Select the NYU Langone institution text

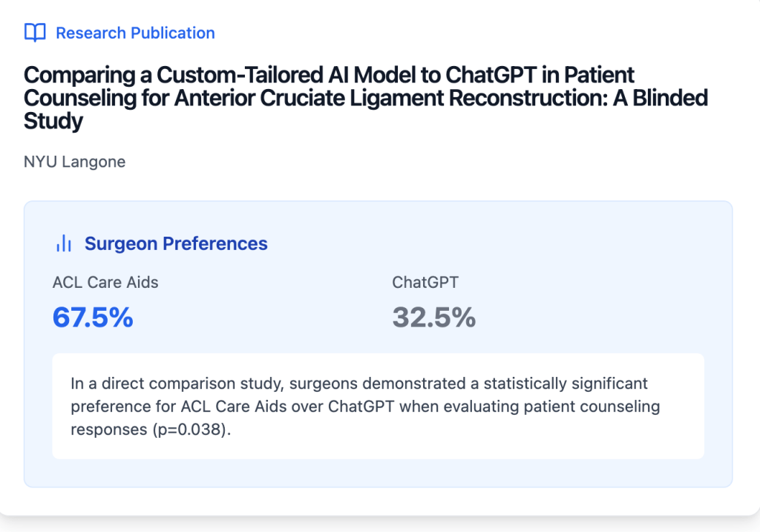tap(75, 162)
